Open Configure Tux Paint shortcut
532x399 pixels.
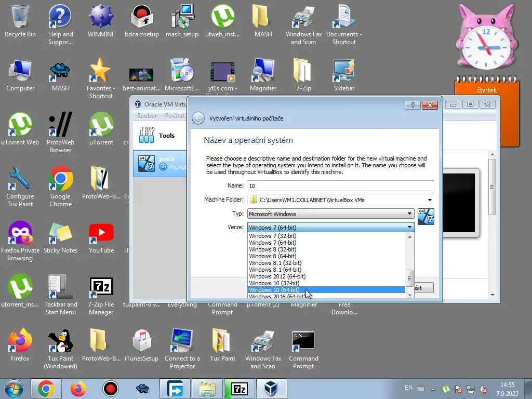(20, 187)
